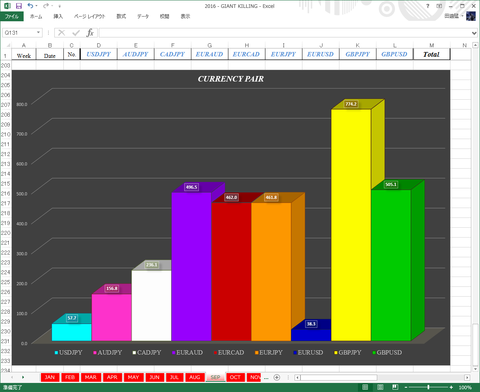Image resolution: width=480 pixels, height=392 pixels.
Task: Open the Customize Quick Access Toolbar dropdown
Action: coord(60,6)
